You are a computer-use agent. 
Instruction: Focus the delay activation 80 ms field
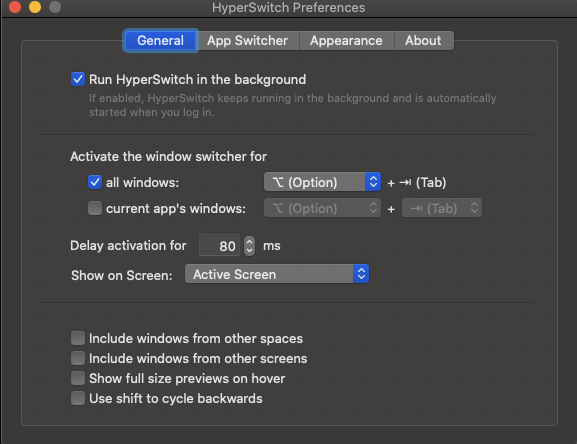pos(220,245)
